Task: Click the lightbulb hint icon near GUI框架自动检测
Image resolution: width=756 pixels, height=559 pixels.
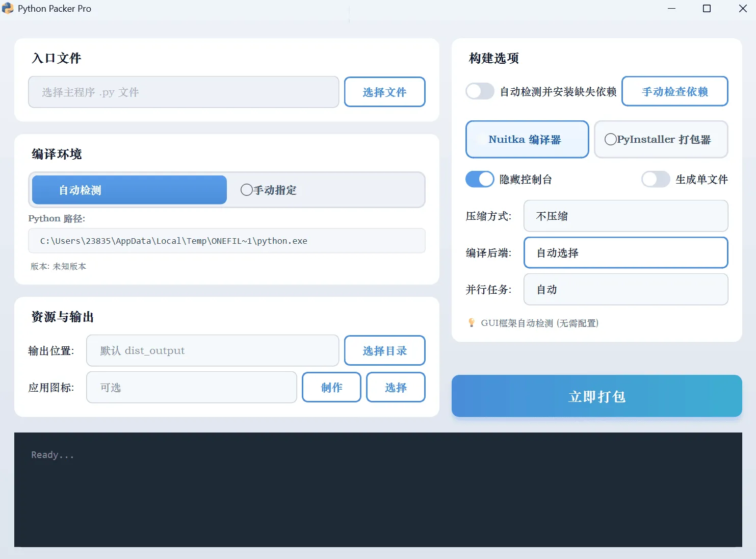Action: (472, 323)
